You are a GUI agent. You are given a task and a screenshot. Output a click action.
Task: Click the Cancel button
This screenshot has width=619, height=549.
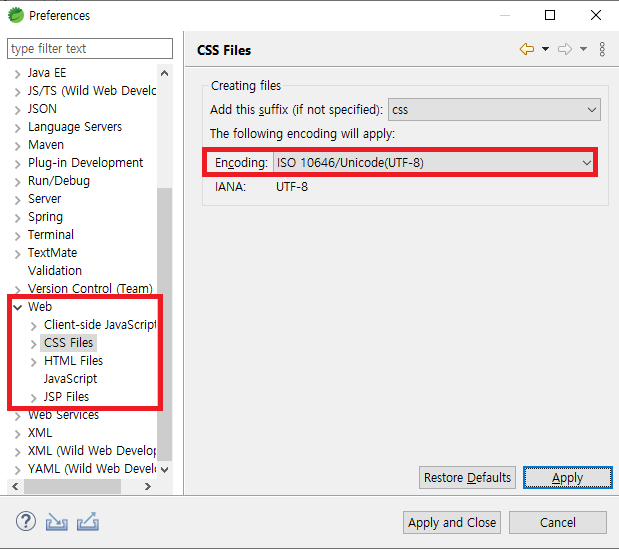click(x=557, y=523)
